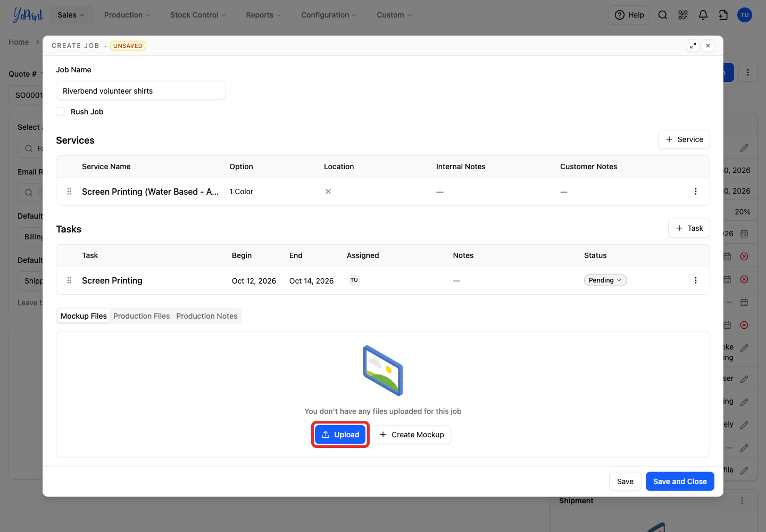Open the Pending status dropdown
The image size is (766, 532).
click(x=605, y=280)
